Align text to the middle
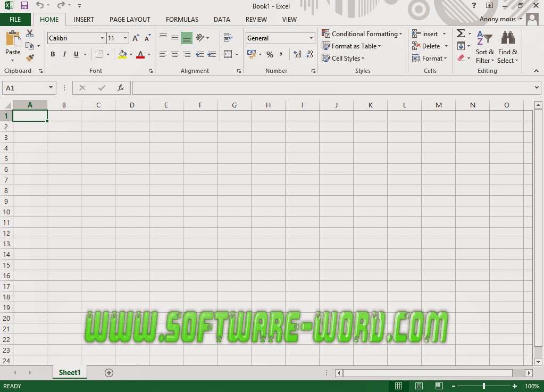The image size is (544, 392). point(175,37)
